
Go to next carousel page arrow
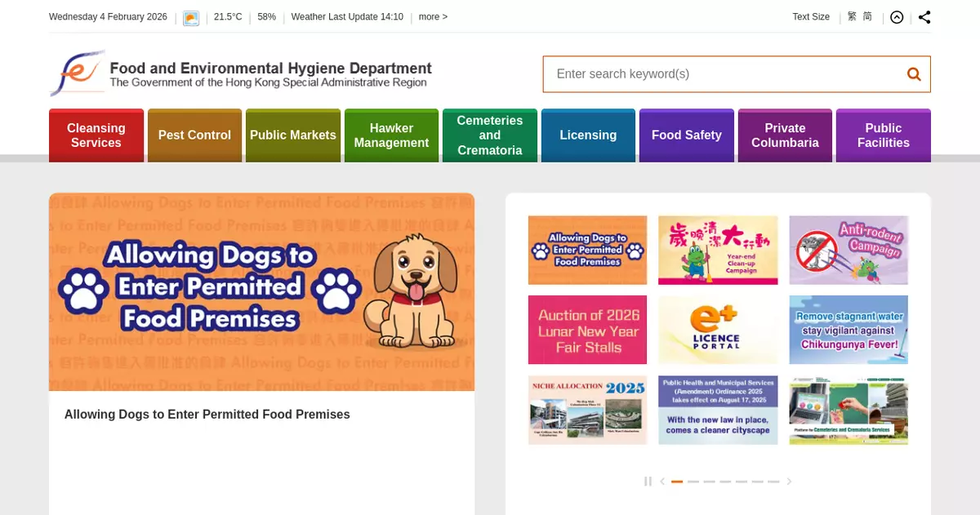789,482
